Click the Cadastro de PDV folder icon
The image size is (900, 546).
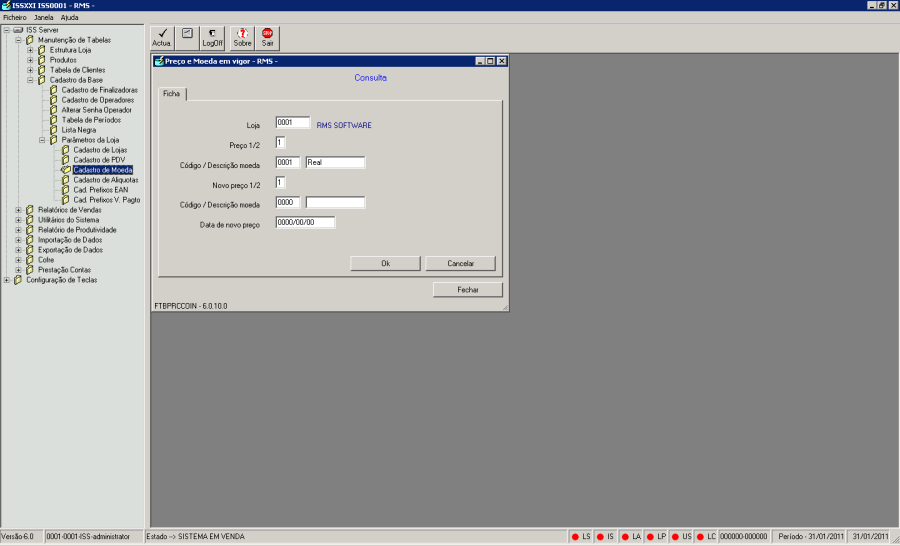click(x=65, y=160)
